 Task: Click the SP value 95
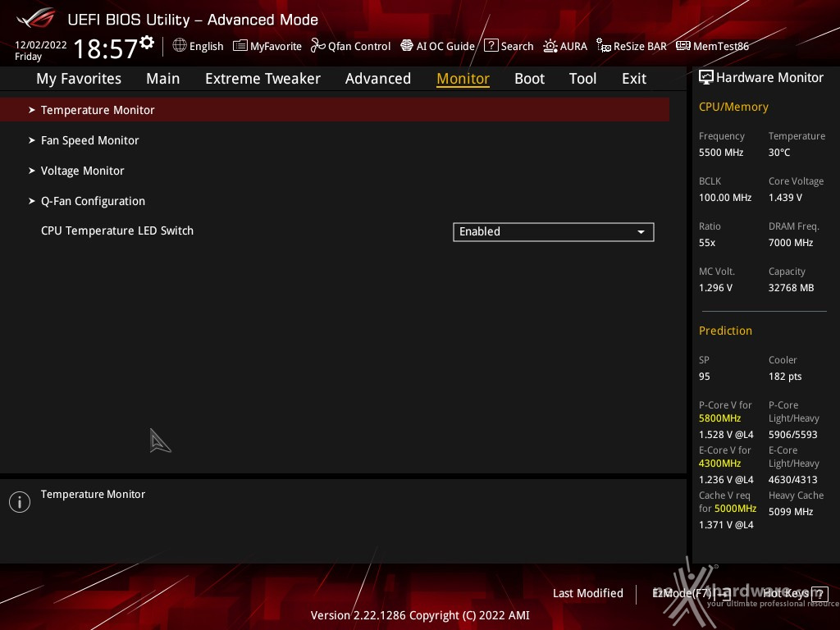point(705,376)
